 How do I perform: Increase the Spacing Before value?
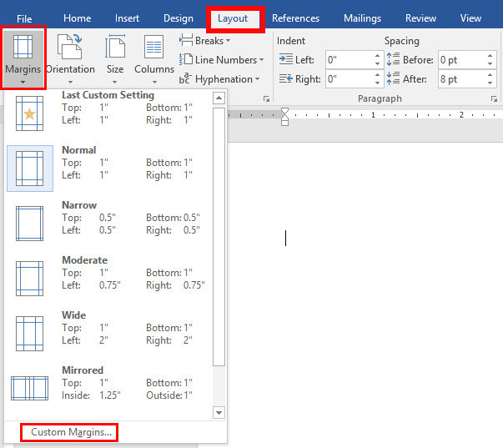[x=490, y=56]
